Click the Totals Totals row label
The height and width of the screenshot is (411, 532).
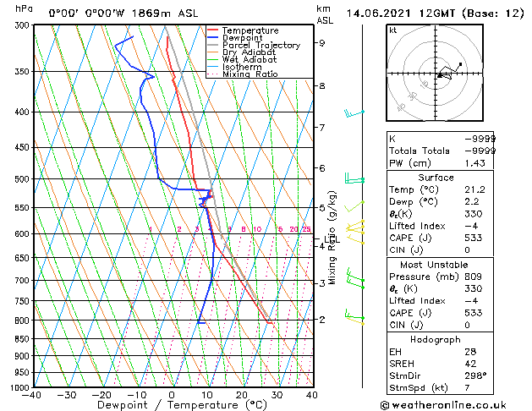point(420,151)
